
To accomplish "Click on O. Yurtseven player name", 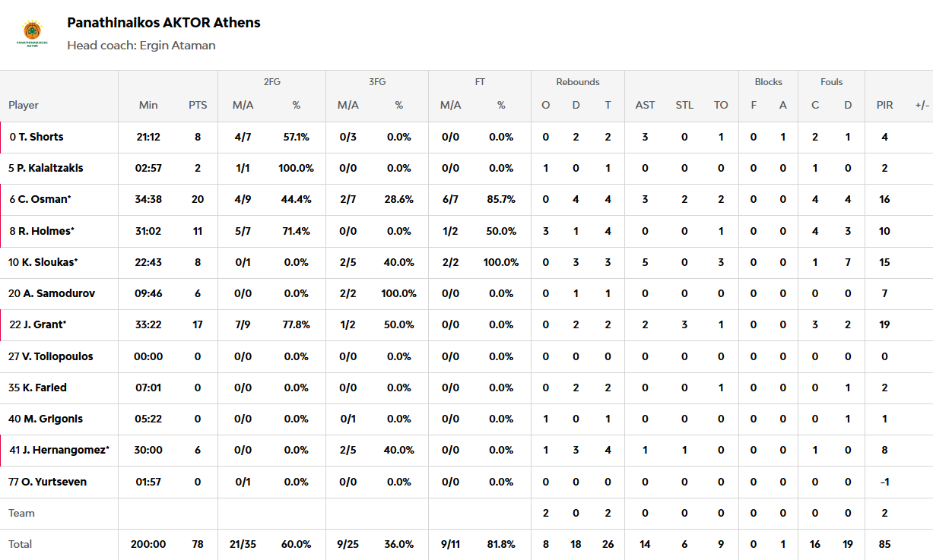I will click(x=52, y=482).
